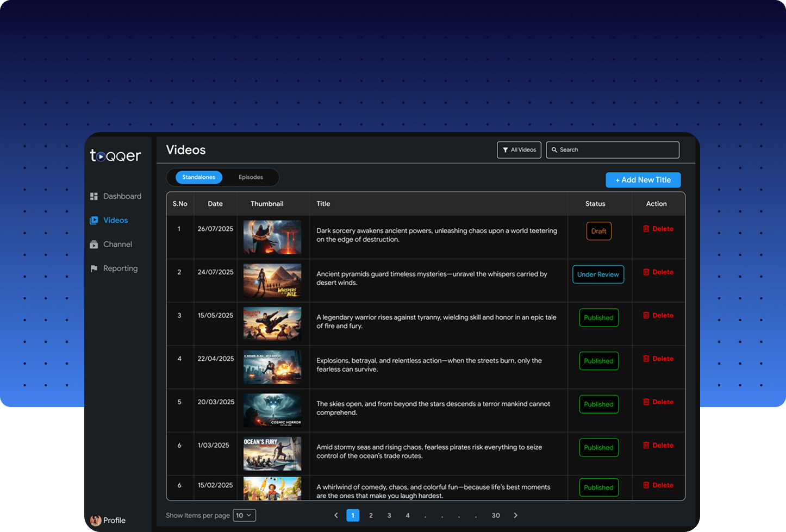Click the Add New Title button
This screenshot has height=532, width=786.
point(643,180)
